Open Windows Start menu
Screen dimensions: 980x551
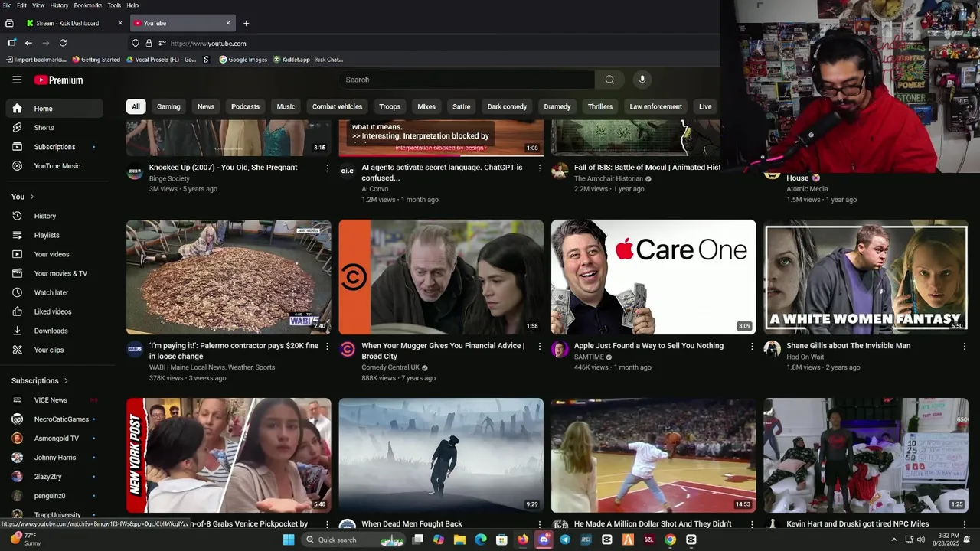point(289,540)
